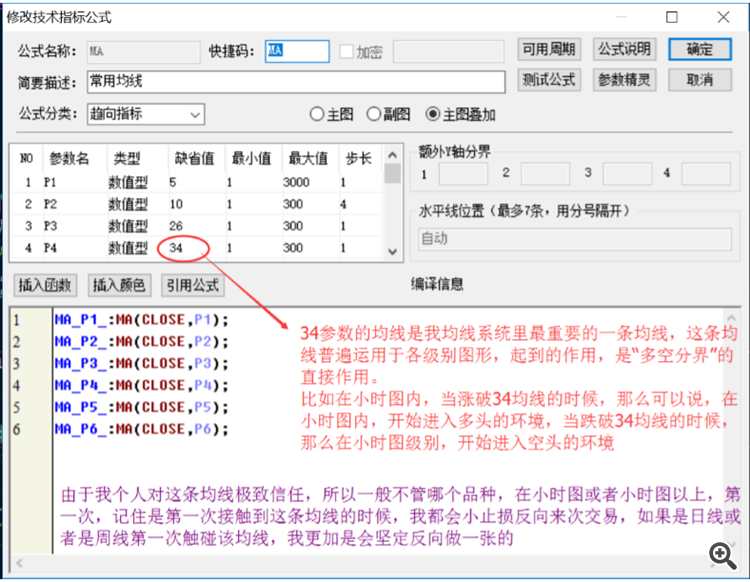Open 可用周期 settings
Screen dimensions: 750x582
[549, 49]
